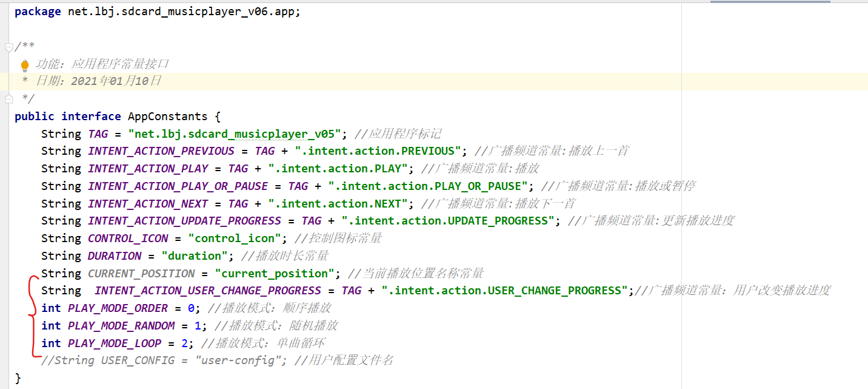Click the comment //控制图标常量
The width and height of the screenshot is (868, 389).
coord(338,238)
